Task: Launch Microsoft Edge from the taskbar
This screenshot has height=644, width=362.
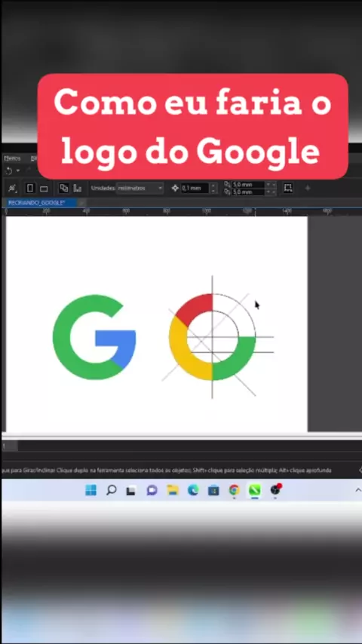Action: point(193,490)
